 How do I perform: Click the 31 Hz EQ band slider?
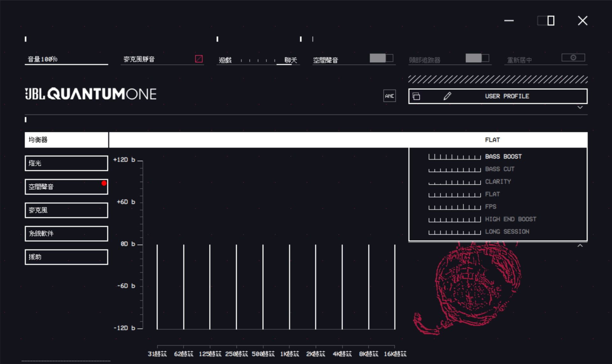tap(157, 287)
